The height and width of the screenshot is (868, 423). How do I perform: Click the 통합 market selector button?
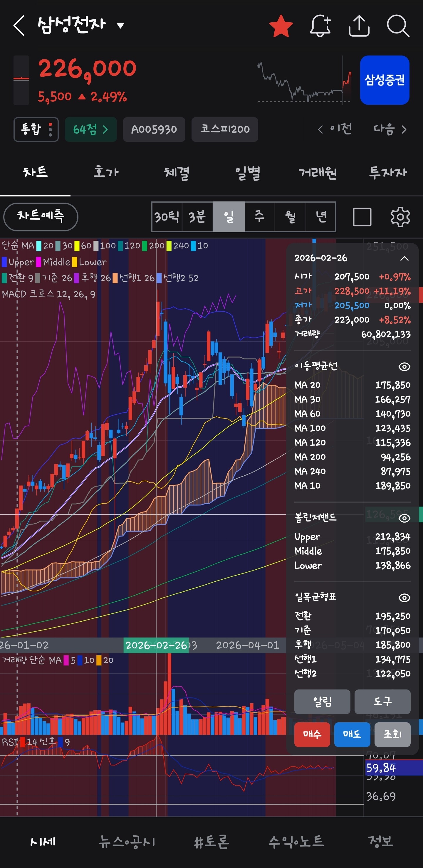[x=36, y=129]
